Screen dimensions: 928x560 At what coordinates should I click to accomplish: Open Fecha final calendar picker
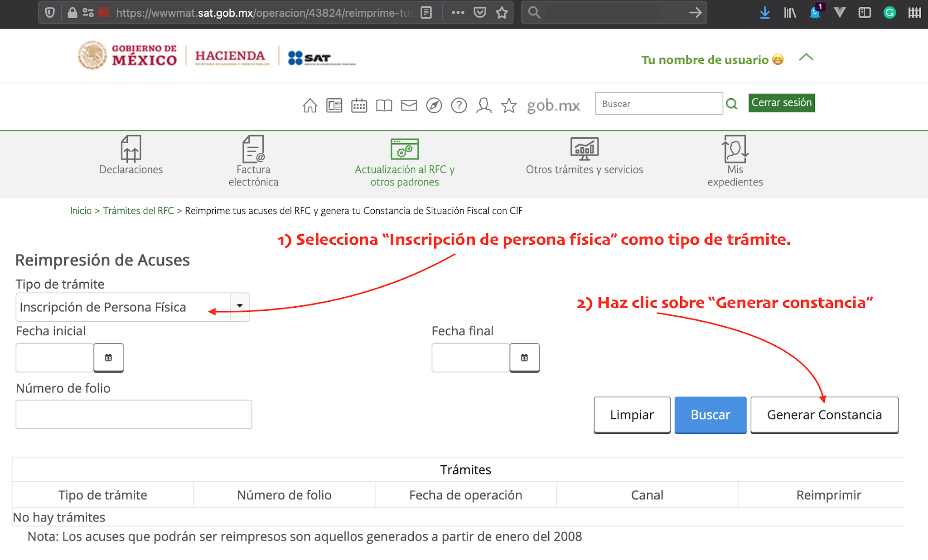524,357
